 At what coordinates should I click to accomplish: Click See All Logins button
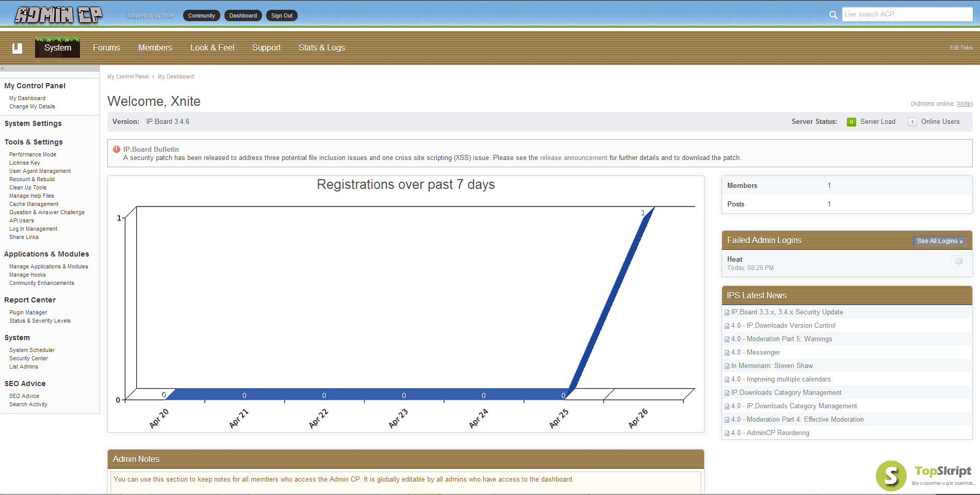940,241
